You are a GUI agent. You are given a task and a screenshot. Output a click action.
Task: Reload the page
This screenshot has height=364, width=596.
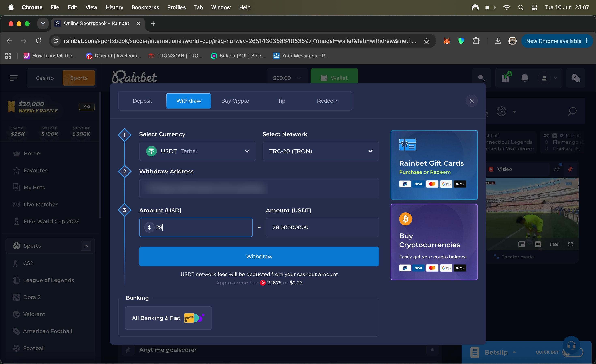[39, 41]
